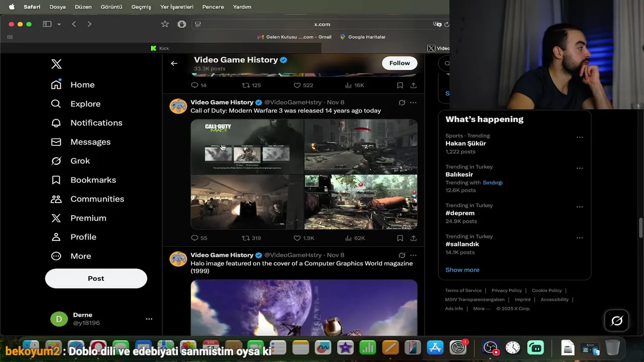The image size is (644, 362).
Task: Open the Görüntü menu
Action: pos(111,7)
